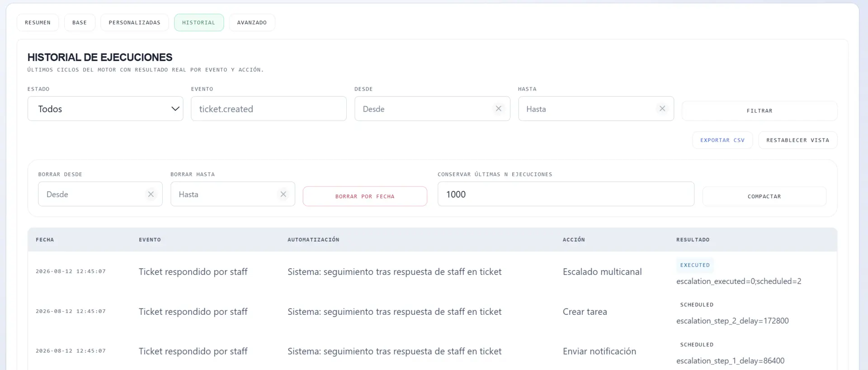Click the EXECUTED status badge
This screenshot has height=370, width=868.
click(x=695, y=265)
